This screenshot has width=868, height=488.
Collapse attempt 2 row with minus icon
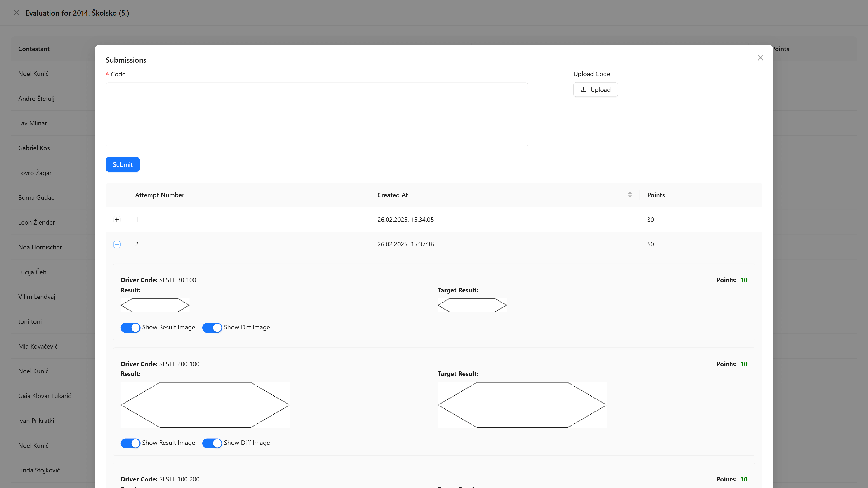click(117, 244)
